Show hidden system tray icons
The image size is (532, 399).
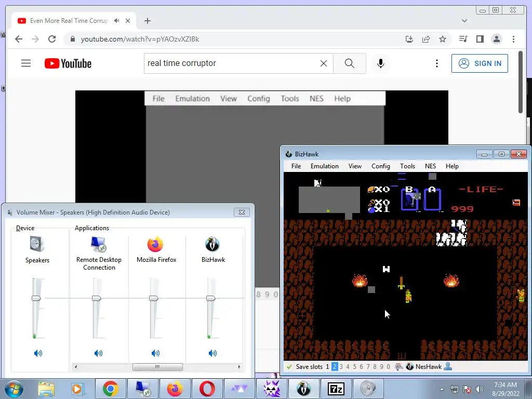pyautogui.click(x=442, y=389)
